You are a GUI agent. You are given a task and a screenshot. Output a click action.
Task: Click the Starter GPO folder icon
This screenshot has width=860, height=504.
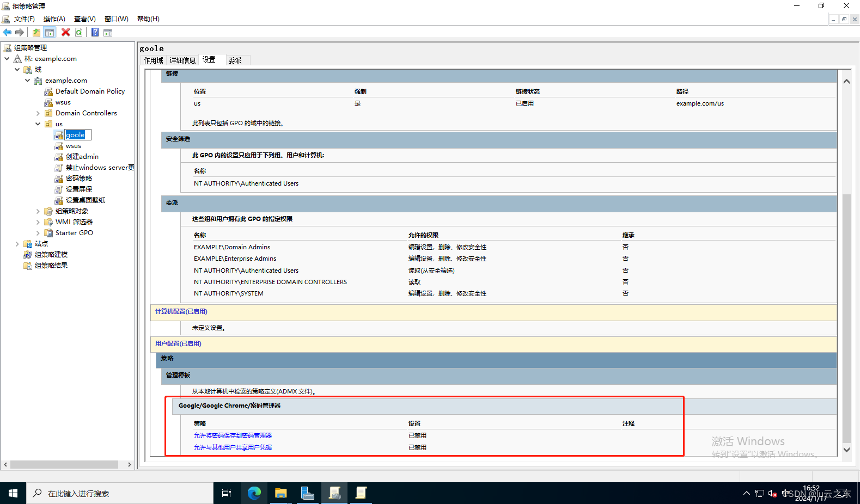click(48, 233)
